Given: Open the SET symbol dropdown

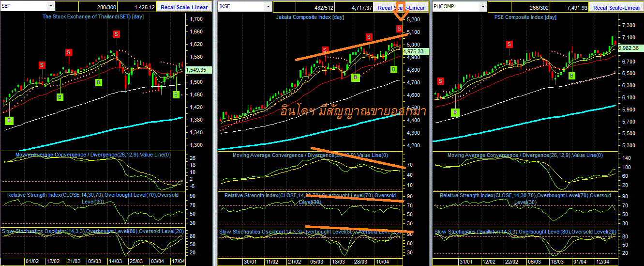Looking at the screenshot, I should [51, 7].
